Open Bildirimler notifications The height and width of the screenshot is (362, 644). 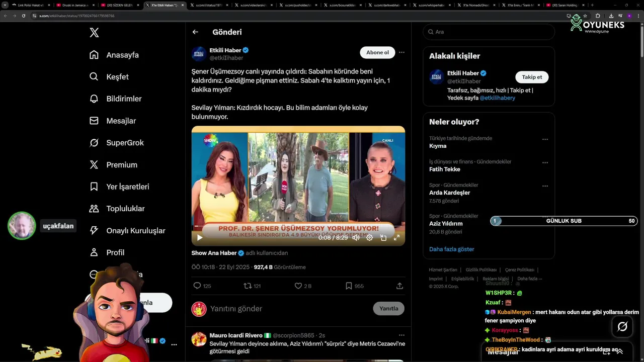coord(115,99)
